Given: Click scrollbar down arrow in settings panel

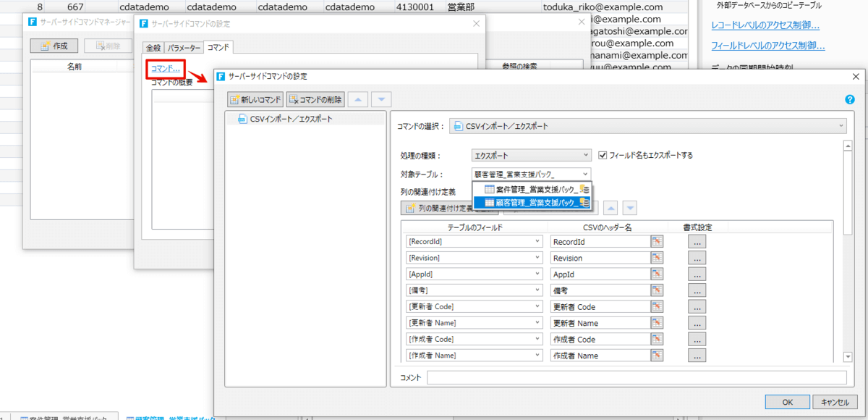Looking at the screenshot, I should [x=847, y=357].
